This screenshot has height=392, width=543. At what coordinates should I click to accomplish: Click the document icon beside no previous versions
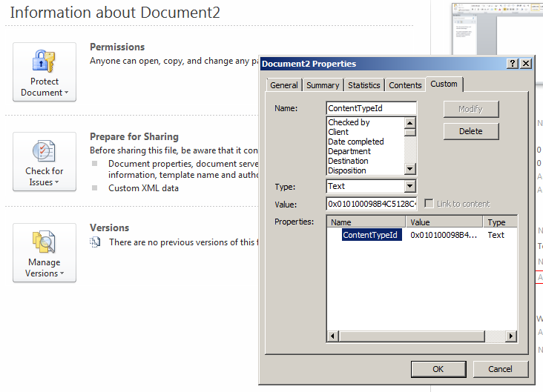click(95, 242)
